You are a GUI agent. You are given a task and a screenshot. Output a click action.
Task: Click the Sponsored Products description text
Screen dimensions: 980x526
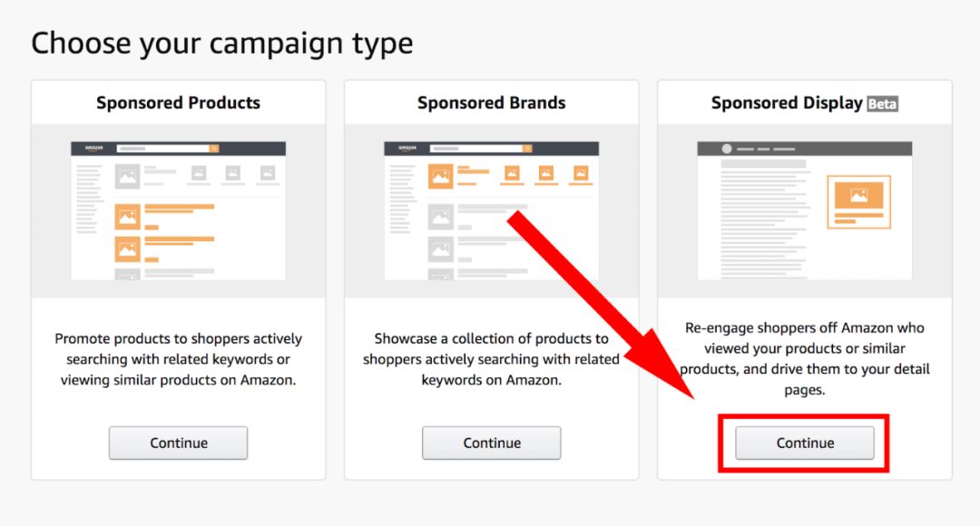178,359
